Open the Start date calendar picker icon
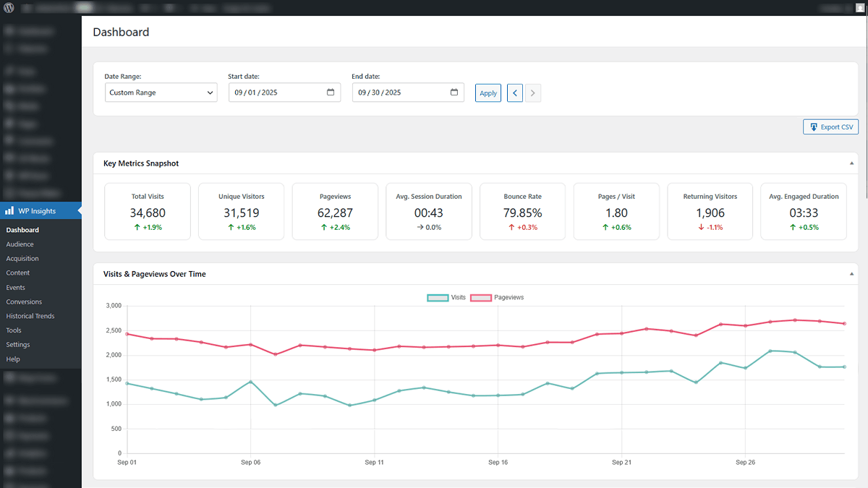868x488 pixels. [331, 93]
